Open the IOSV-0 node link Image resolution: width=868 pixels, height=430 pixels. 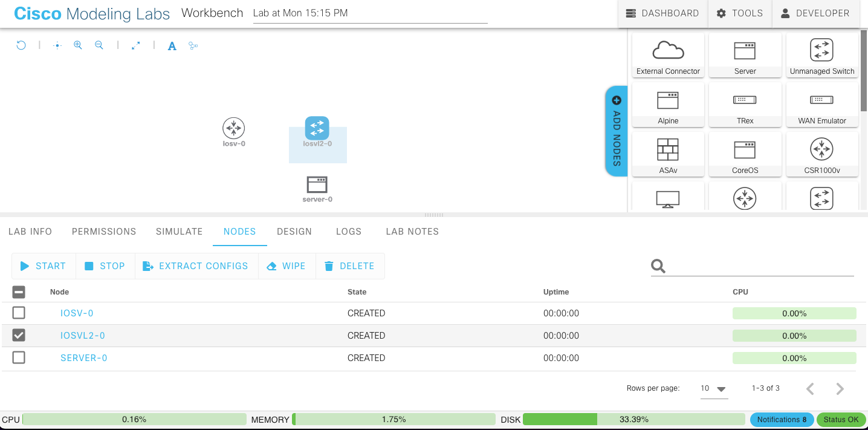[77, 313]
